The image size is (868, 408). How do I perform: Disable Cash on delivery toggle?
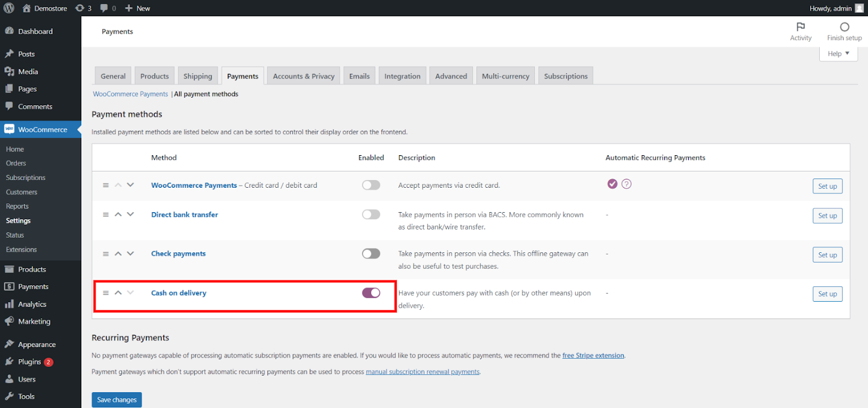click(x=371, y=293)
